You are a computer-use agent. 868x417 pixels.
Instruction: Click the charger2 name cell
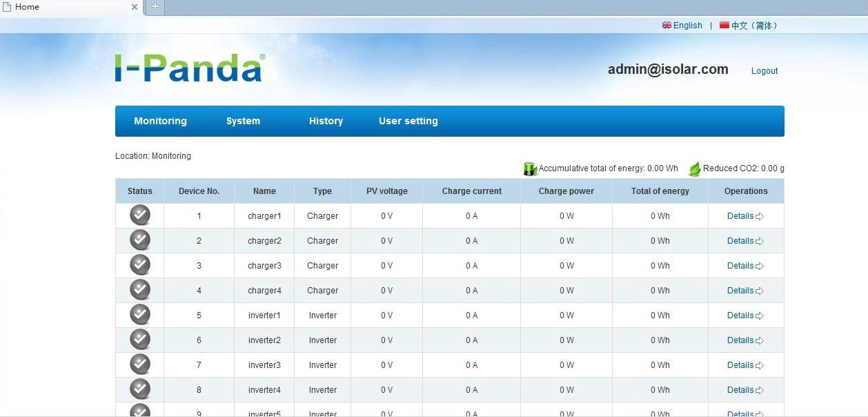(x=264, y=241)
